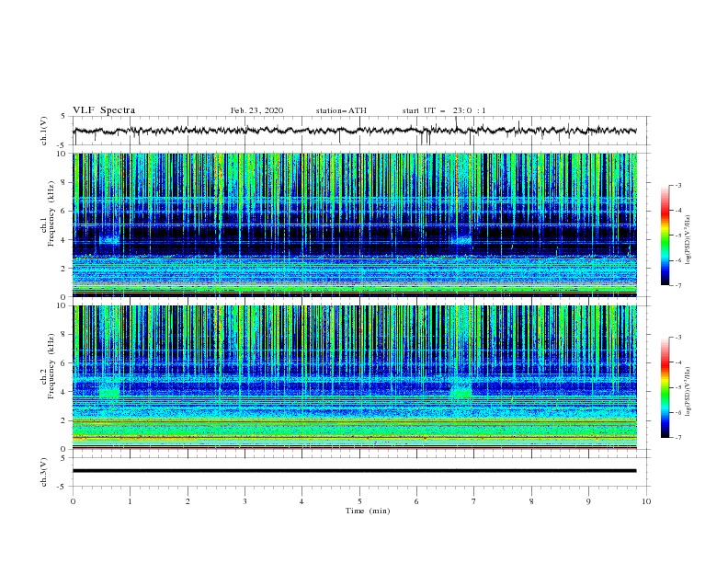Click the "ch.3(V)" axis label
Image resolution: width=728 pixels, height=563 pixels.
(44, 472)
